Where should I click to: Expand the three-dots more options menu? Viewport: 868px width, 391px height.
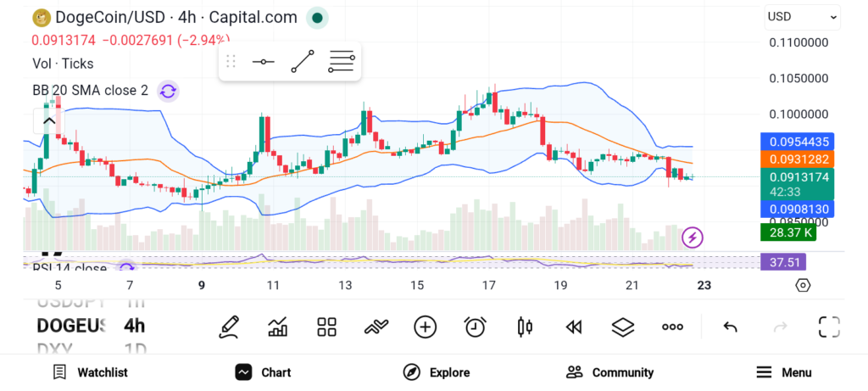(x=672, y=327)
